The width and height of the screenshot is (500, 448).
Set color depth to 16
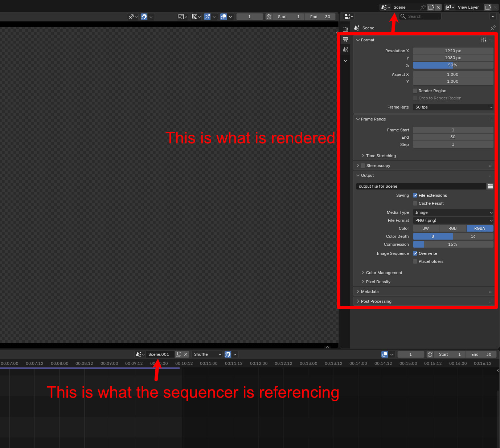pos(473,236)
